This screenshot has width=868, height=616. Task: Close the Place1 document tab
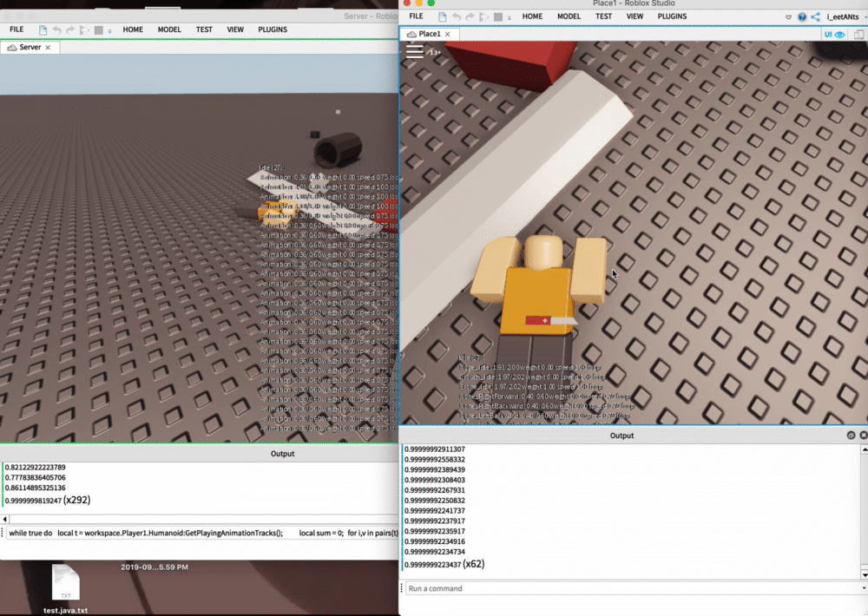pyautogui.click(x=447, y=35)
